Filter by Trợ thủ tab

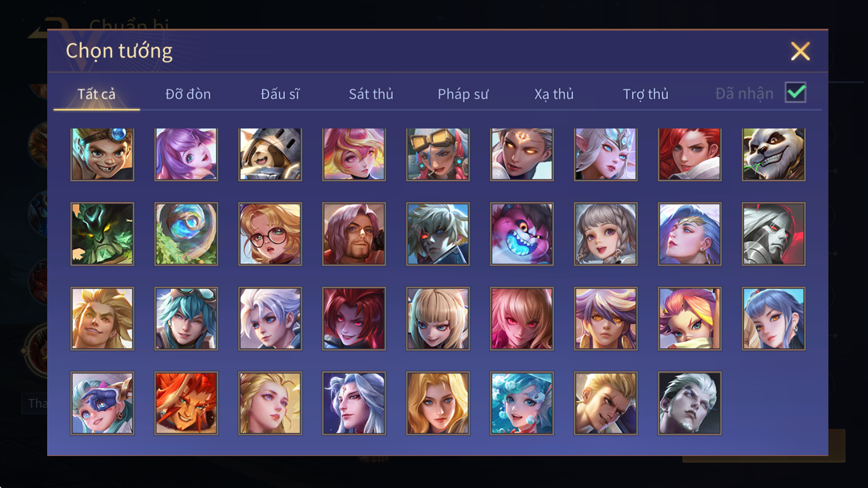click(x=646, y=94)
